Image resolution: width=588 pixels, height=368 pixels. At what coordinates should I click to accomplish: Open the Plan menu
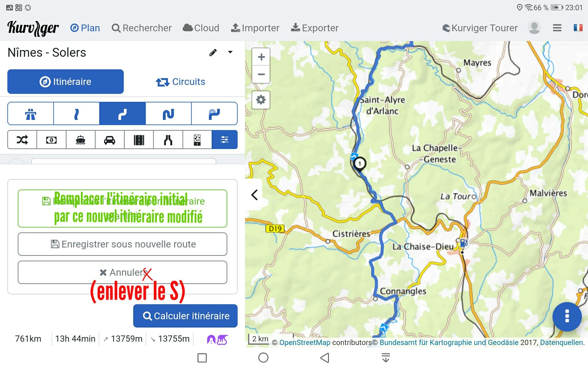click(85, 28)
